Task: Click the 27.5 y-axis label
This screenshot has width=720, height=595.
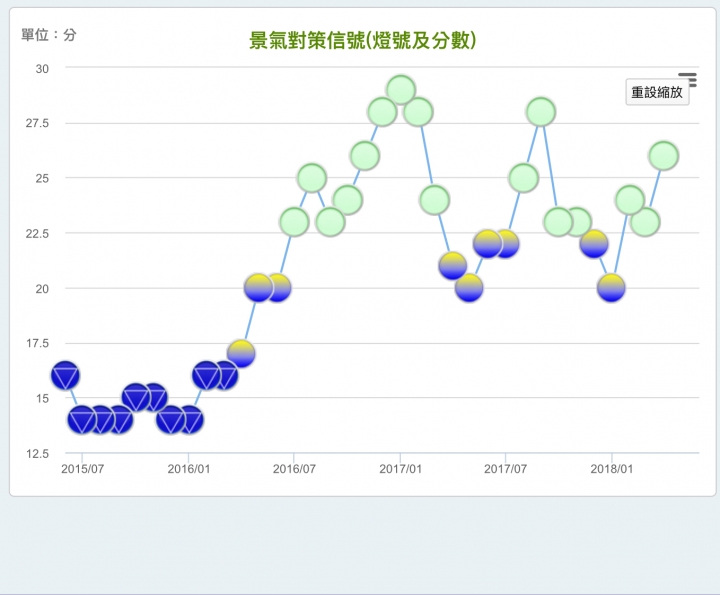Action: pos(37,123)
